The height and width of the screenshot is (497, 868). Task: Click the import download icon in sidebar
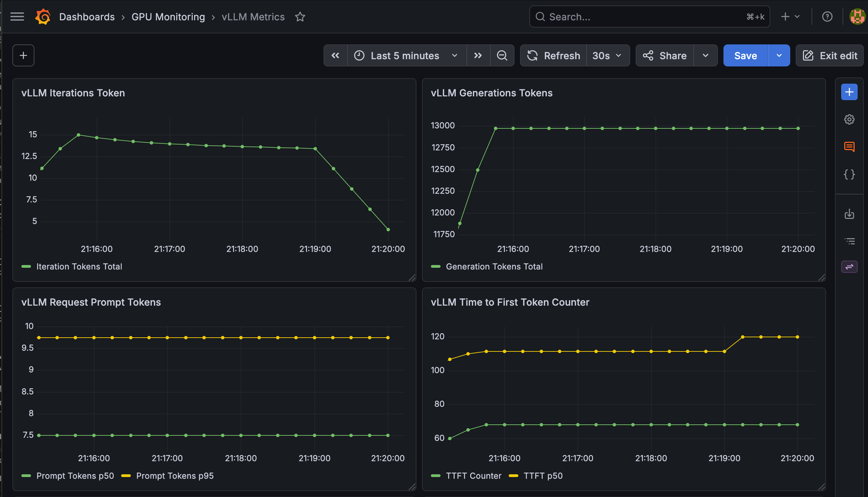click(x=849, y=214)
